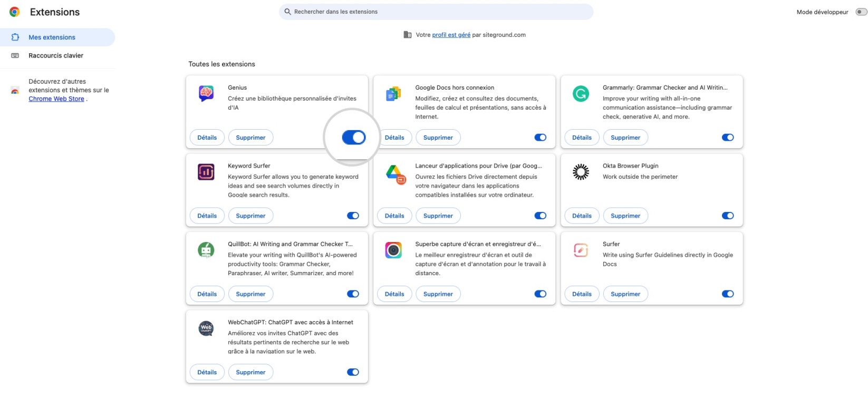This screenshot has width=868, height=408.
Task: Open Détails for Genius
Action: [207, 138]
